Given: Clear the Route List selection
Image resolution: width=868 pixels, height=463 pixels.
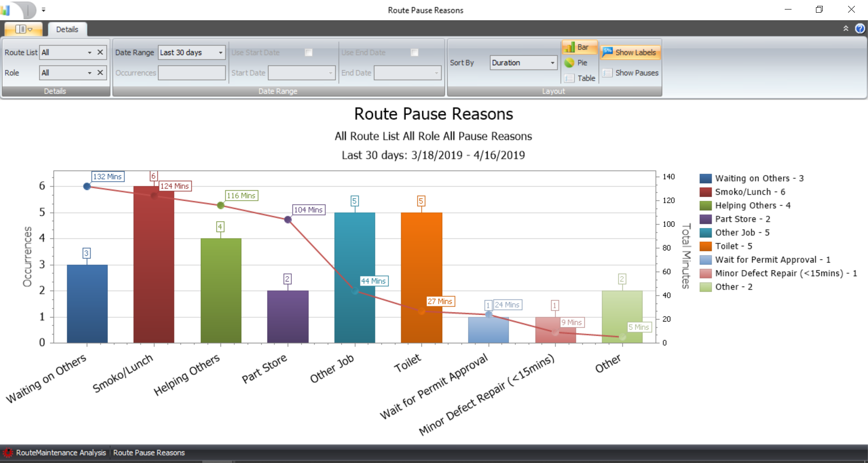Looking at the screenshot, I should tap(100, 52).
